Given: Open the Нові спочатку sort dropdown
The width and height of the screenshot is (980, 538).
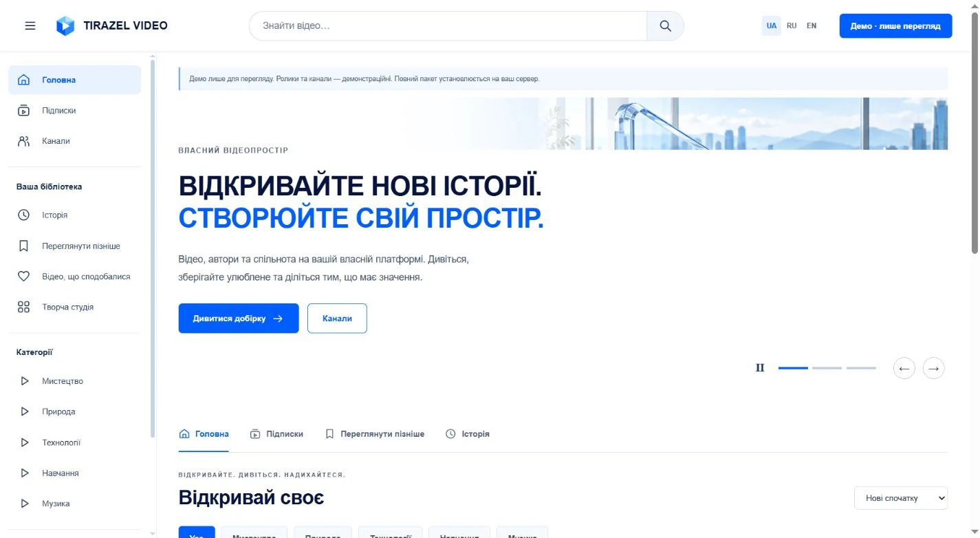Looking at the screenshot, I should [x=901, y=498].
